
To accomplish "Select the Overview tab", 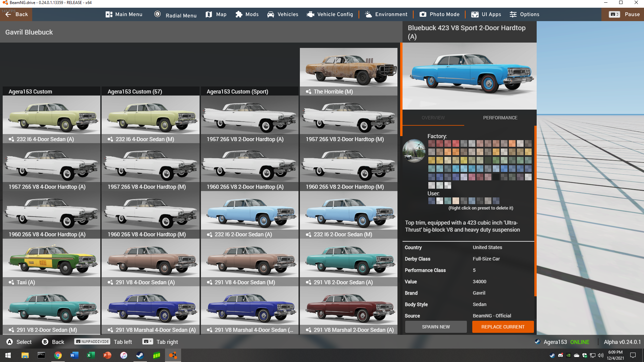I will click(x=433, y=118).
